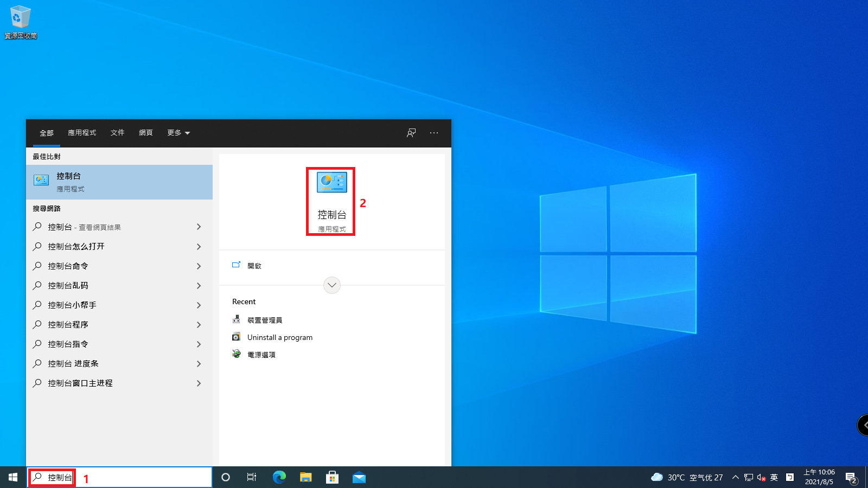This screenshot has width=868, height=488.
Task: Open Microsoft Store from the taskbar
Action: tap(332, 477)
